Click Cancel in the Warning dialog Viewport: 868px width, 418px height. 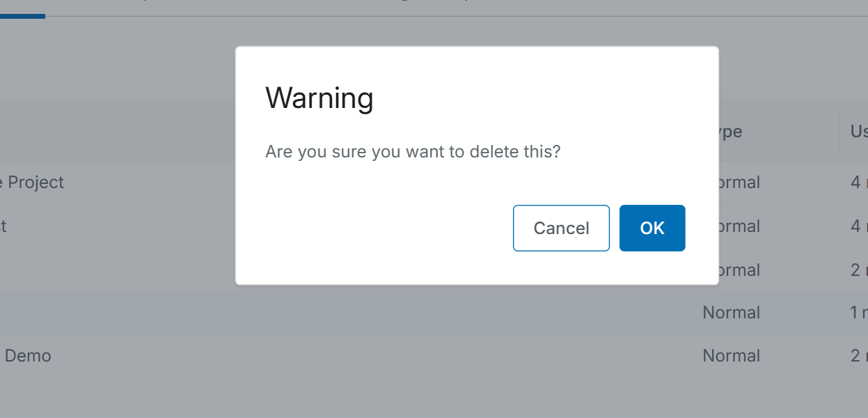[561, 228]
